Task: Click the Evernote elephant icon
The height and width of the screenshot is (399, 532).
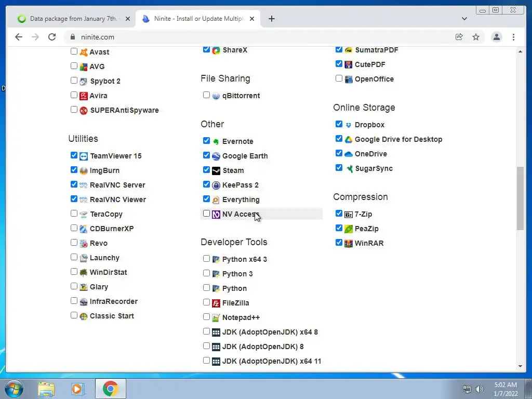Action: 216,141
